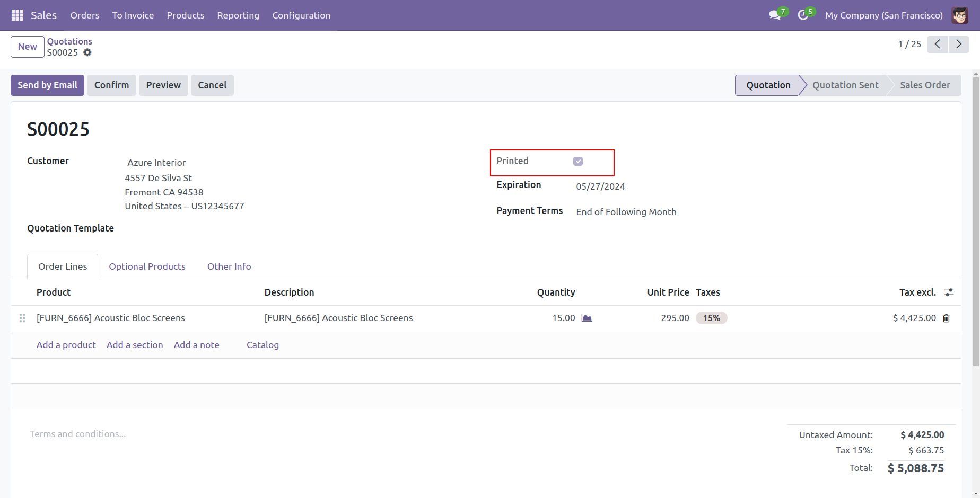The image size is (980, 498).
Task: Click Add a note link
Action: (x=196, y=345)
